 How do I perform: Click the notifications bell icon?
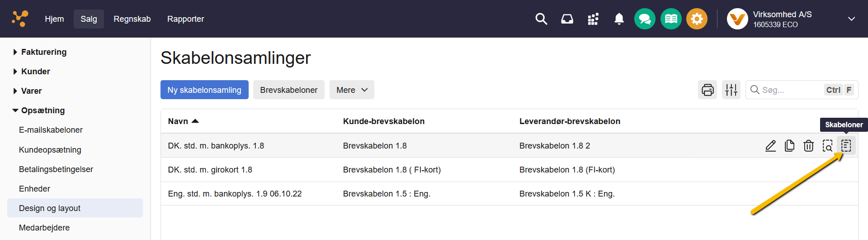click(619, 19)
